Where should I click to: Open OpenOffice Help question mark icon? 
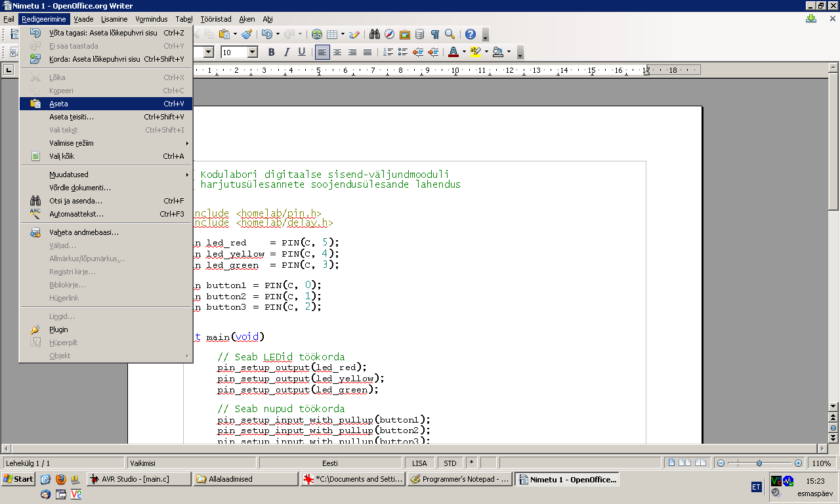tap(471, 34)
